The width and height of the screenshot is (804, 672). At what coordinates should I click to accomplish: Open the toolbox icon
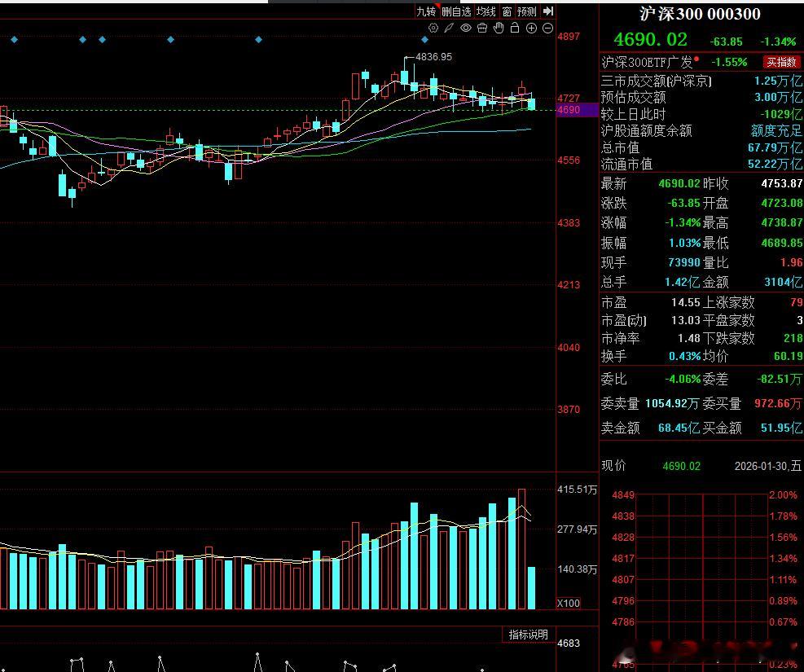482,29
